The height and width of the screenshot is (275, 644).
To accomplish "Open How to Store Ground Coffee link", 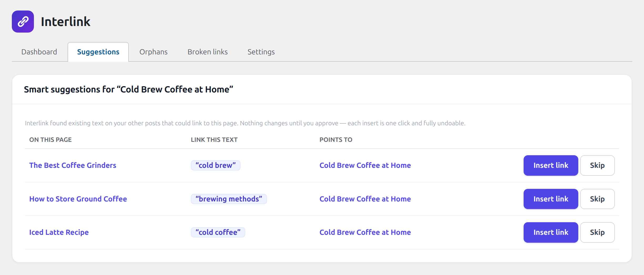I will click(78, 199).
